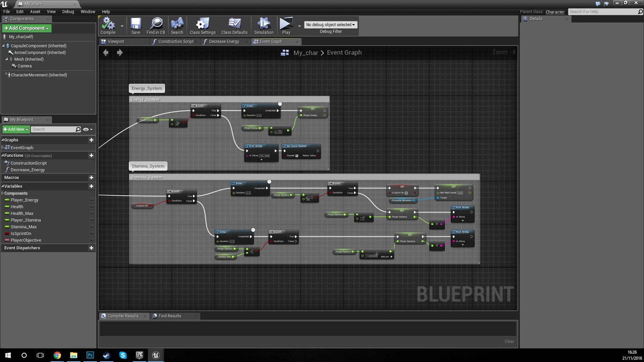The image size is (644, 362).
Task: Open the File menu
Action: pyautogui.click(x=6, y=12)
